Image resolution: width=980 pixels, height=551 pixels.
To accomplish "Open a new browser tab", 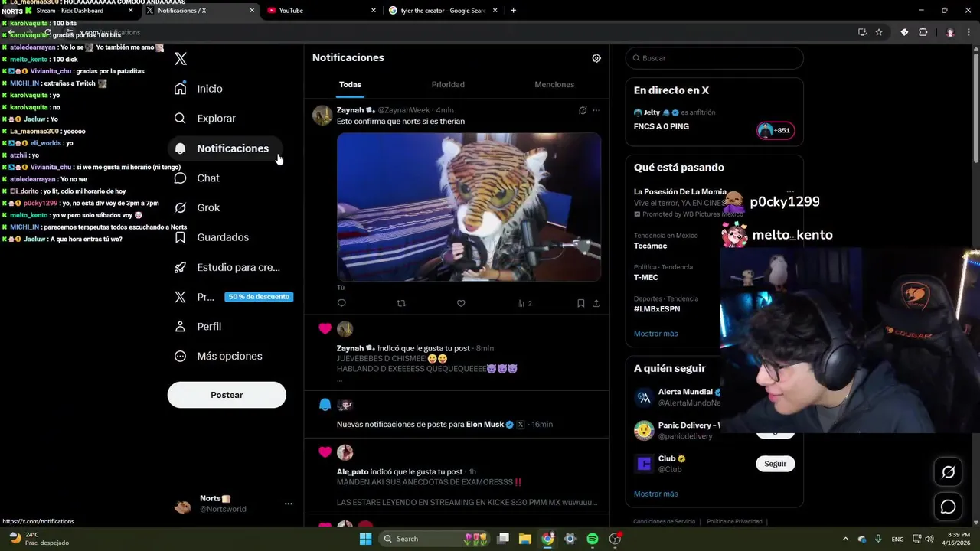I will pyautogui.click(x=513, y=11).
